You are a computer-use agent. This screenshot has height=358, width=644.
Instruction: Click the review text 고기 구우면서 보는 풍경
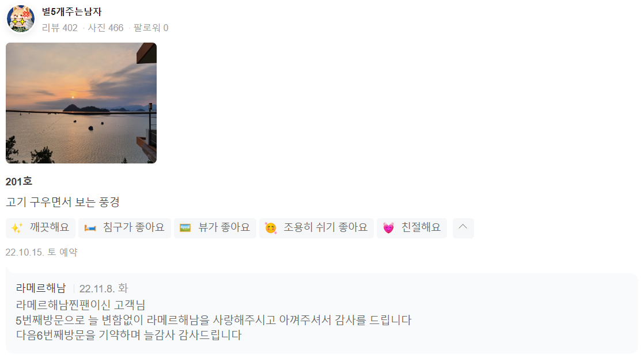pyautogui.click(x=63, y=202)
